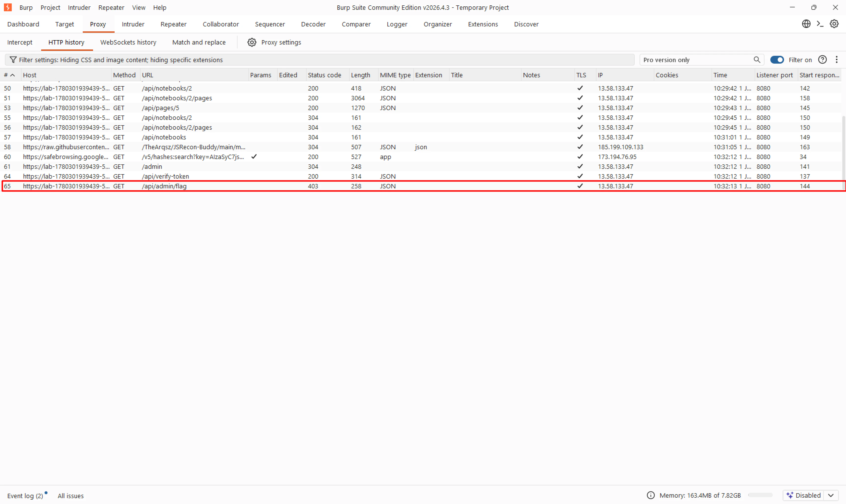
Task: Switch to the Collaborator tab
Action: click(221, 24)
